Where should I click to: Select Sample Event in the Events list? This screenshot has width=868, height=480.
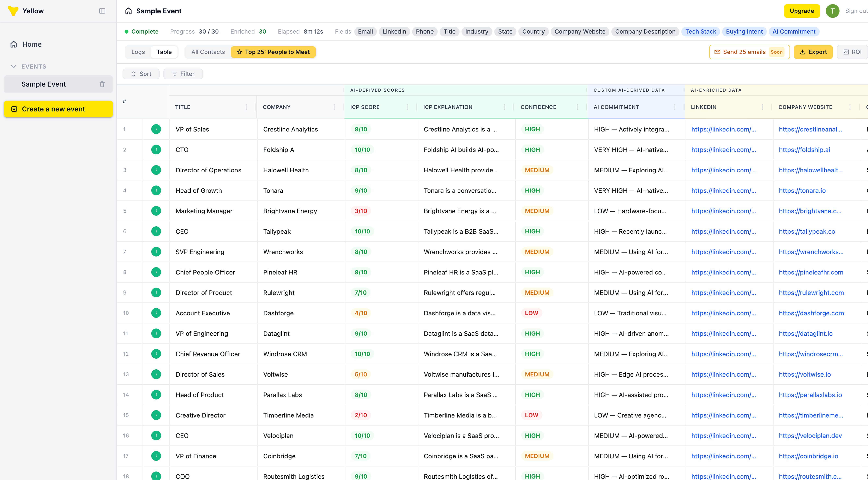[x=43, y=84]
